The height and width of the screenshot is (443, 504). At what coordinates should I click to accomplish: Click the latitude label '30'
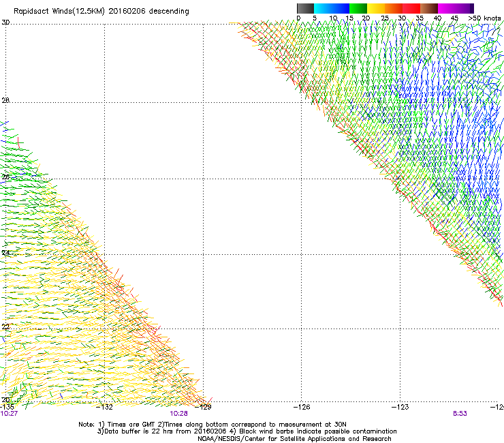5,22
